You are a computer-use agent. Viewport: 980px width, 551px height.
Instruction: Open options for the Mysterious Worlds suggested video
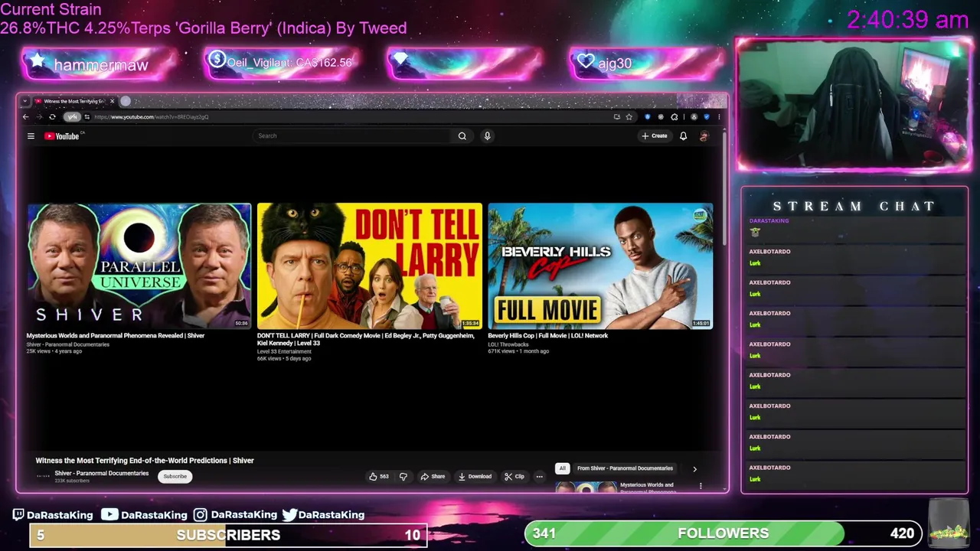coord(701,486)
